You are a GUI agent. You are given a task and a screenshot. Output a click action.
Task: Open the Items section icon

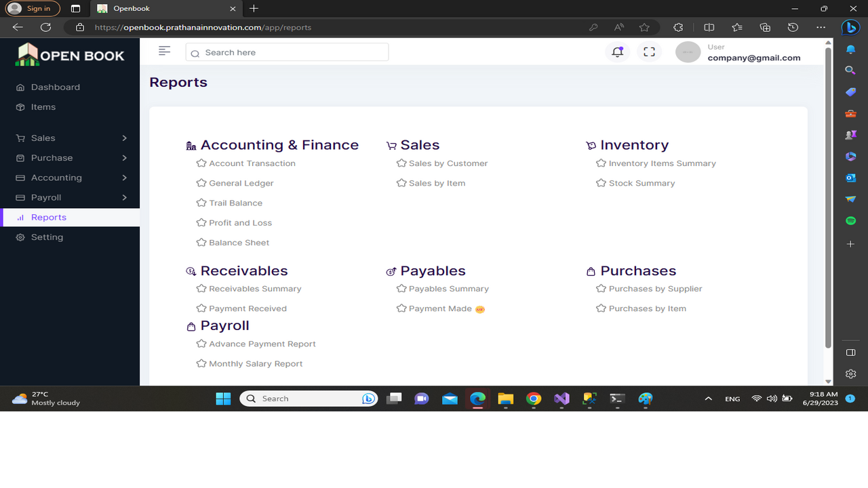pos(21,106)
